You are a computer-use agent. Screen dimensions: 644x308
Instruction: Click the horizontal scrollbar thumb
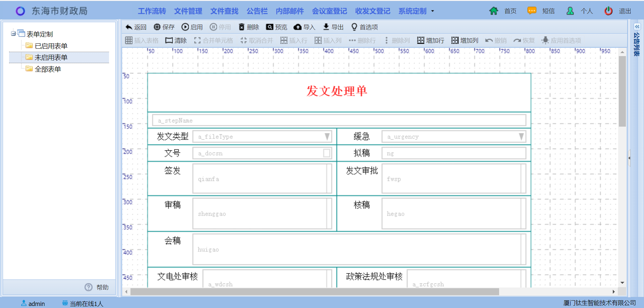tap(314, 292)
